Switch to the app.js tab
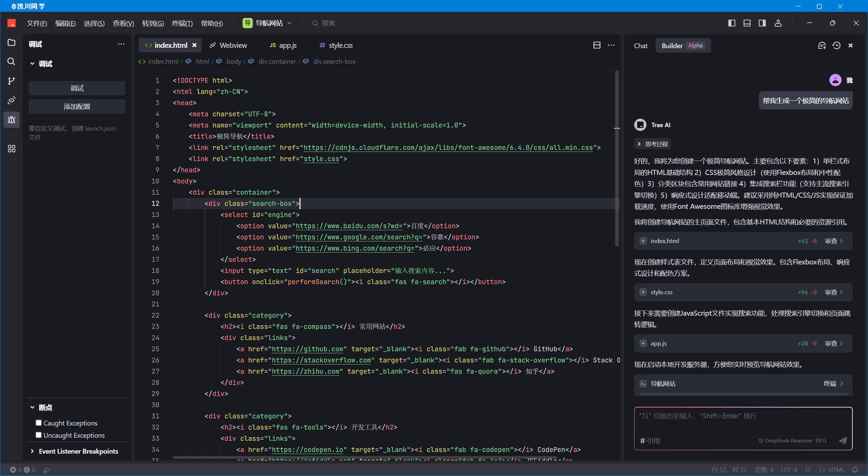 click(283, 45)
